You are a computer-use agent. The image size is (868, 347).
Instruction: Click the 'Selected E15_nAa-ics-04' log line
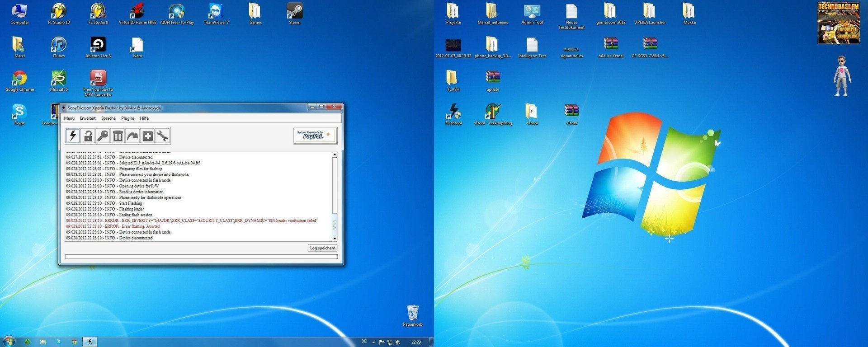point(133,163)
